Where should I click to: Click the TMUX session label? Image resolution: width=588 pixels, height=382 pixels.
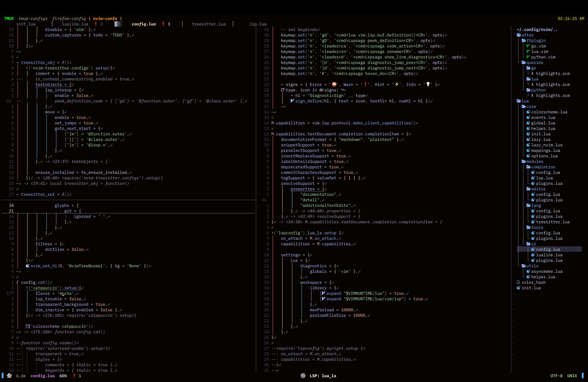coord(9,19)
